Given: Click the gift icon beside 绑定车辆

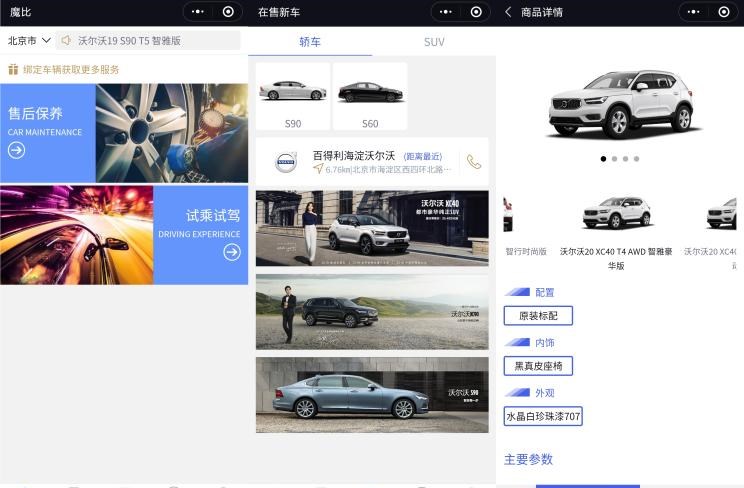Looking at the screenshot, I should click(x=13, y=69).
